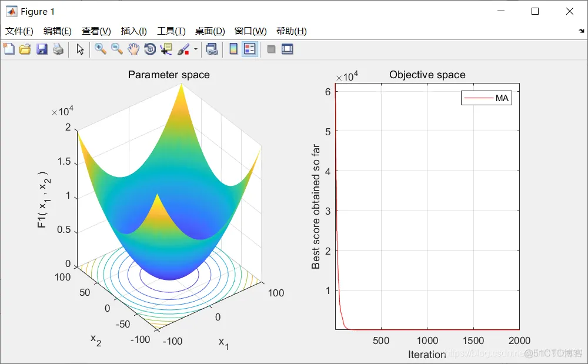Screen dimensions: 588x364
Task: Click the Link Plot icon
Action: (213, 49)
